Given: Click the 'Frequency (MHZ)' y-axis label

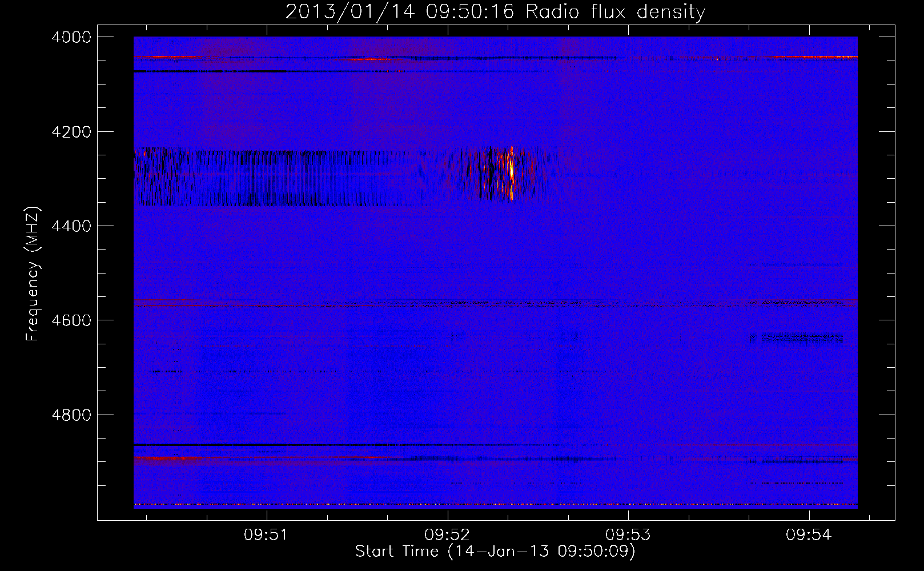Looking at the screenshot, I should (x=33, y=274).
